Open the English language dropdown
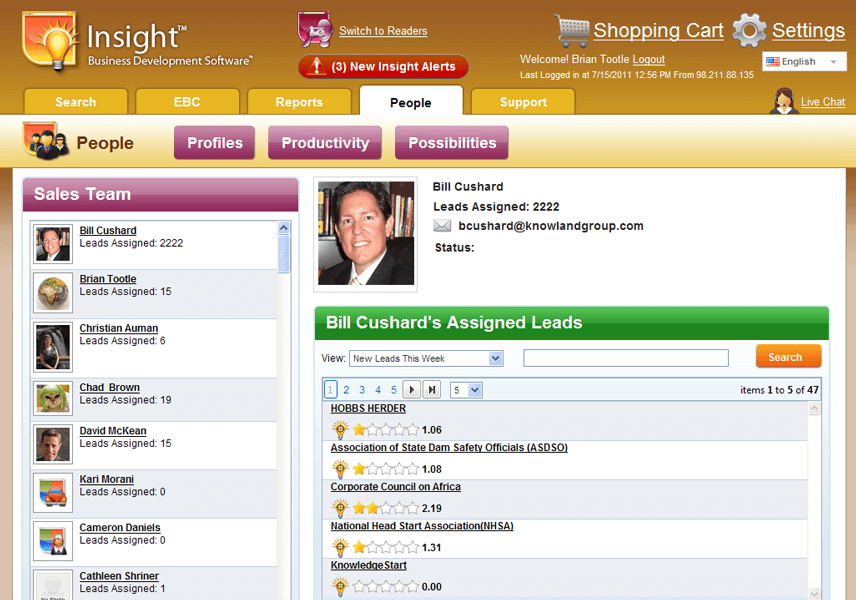856x600 pixels. 804,62
